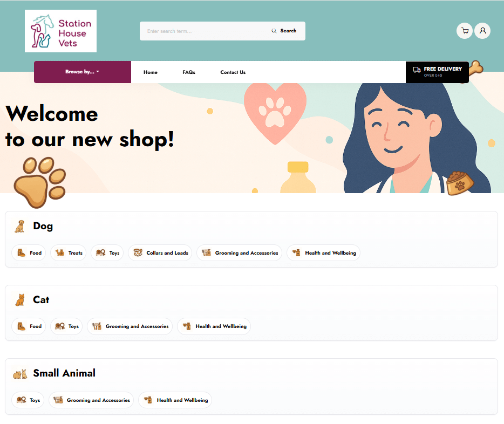Open the shopping cart icon
The image size is (504, 424).
click(x=465, y=31)
